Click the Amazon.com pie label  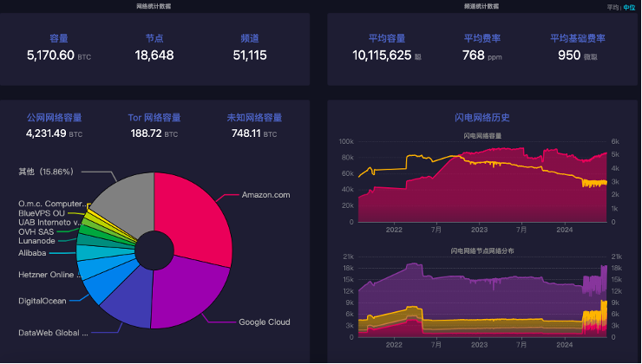(266, 194)
